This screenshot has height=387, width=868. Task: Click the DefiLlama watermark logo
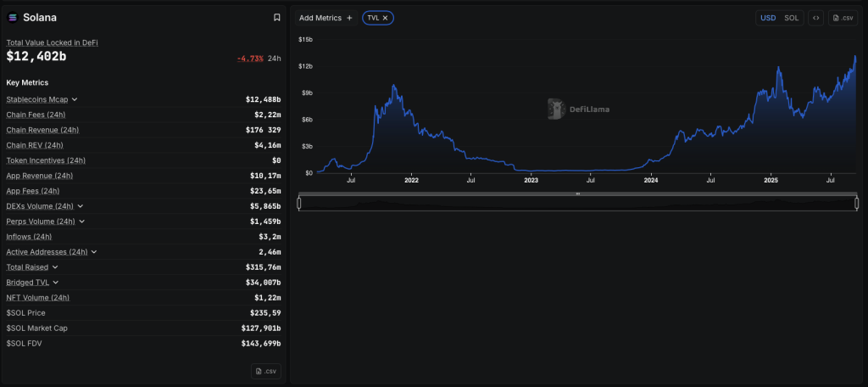click(x=577, y=109)
